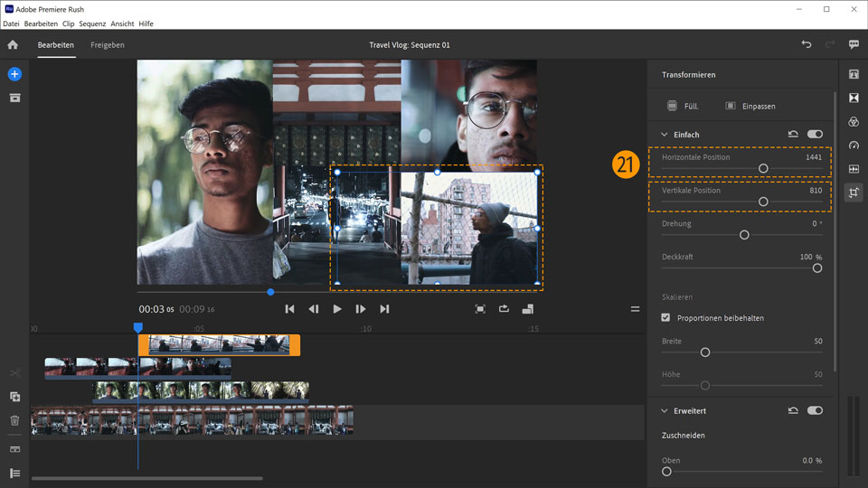Open the Speed panel icon
This screenshot has height=488, width=868.
pos(854,145)
